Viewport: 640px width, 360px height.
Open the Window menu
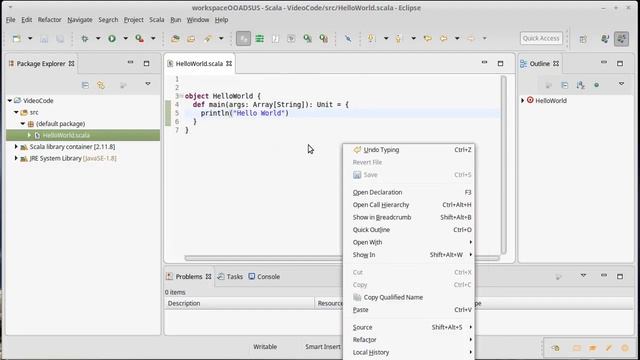(198, 20)
